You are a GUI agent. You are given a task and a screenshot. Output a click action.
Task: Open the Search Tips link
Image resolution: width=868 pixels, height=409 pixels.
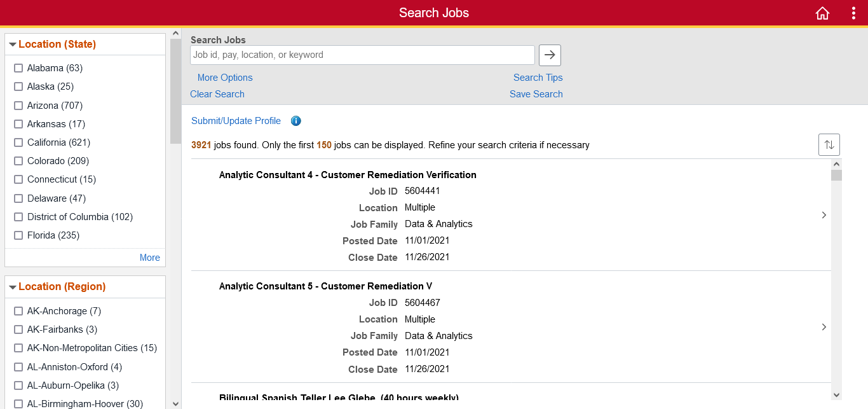[x=538, y=78]
